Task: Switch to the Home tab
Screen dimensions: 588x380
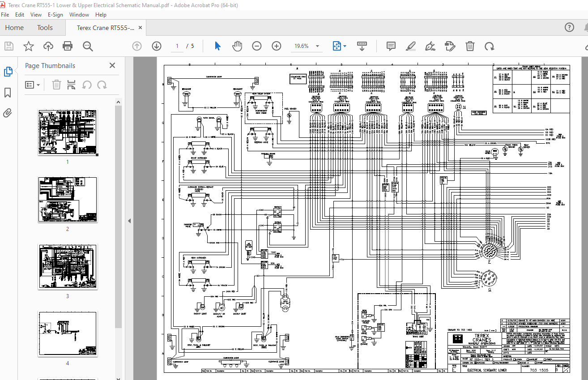Action: pos(14,27)
